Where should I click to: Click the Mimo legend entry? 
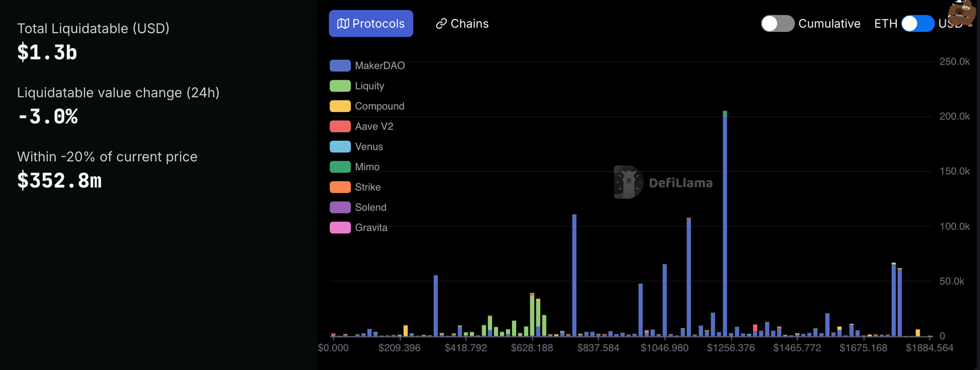pyautogui.click(x=367, y=167)
